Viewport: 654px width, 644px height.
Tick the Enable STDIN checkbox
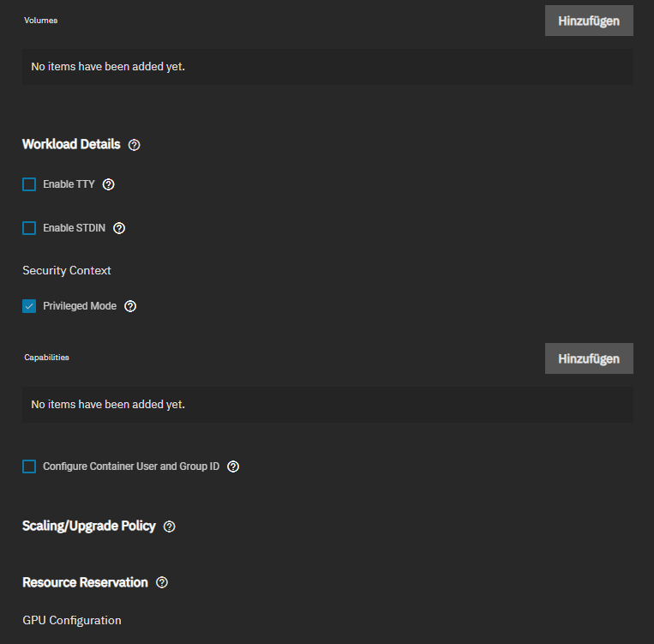tap(29, 228)
